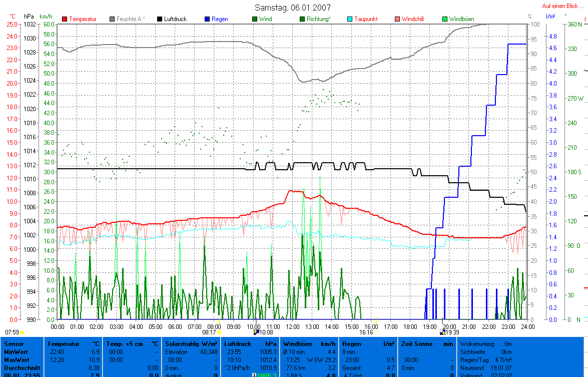Toggle the Regen rainfall legend entry
Screen dimensions: 588x377
coord(207,19)
